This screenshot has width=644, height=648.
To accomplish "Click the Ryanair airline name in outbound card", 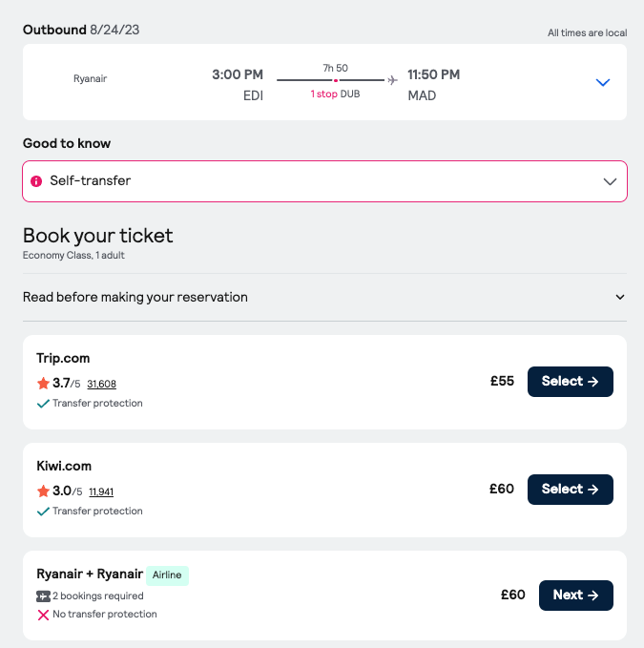I will (90, 78).
